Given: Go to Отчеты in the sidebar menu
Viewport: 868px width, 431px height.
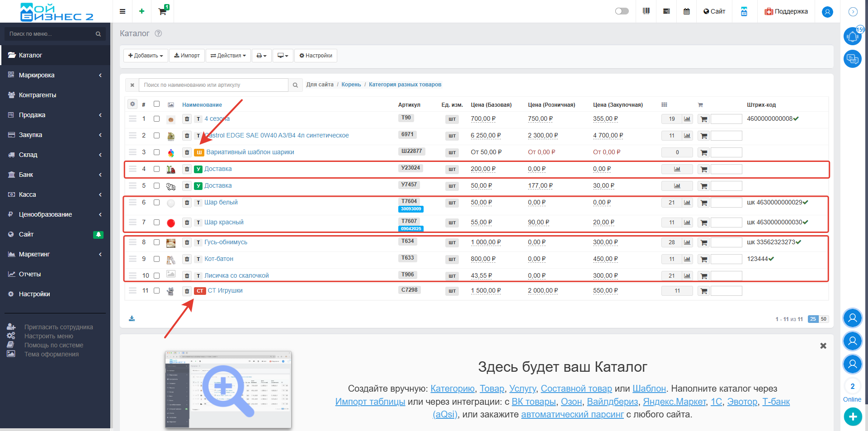Looking at the screenshot, I should pos(30,274).
